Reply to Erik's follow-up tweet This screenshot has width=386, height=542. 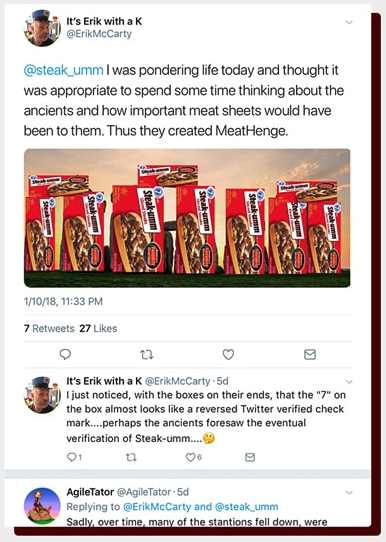click(x=74, y=457)
